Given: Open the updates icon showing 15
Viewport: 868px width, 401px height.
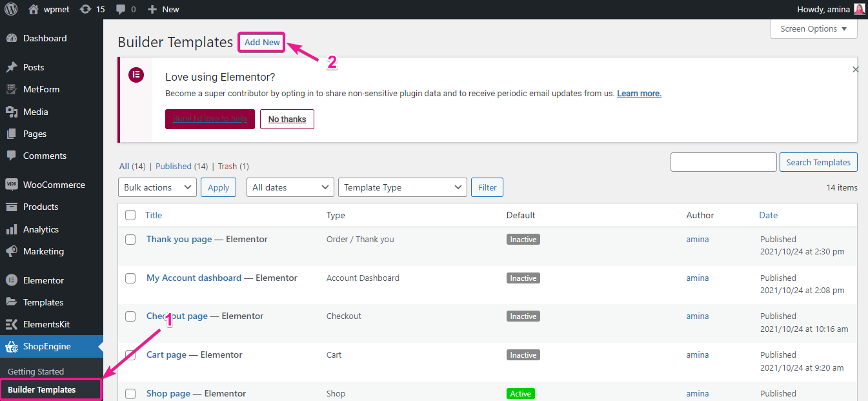Looking at the screenshot, I should pos(85,9).
